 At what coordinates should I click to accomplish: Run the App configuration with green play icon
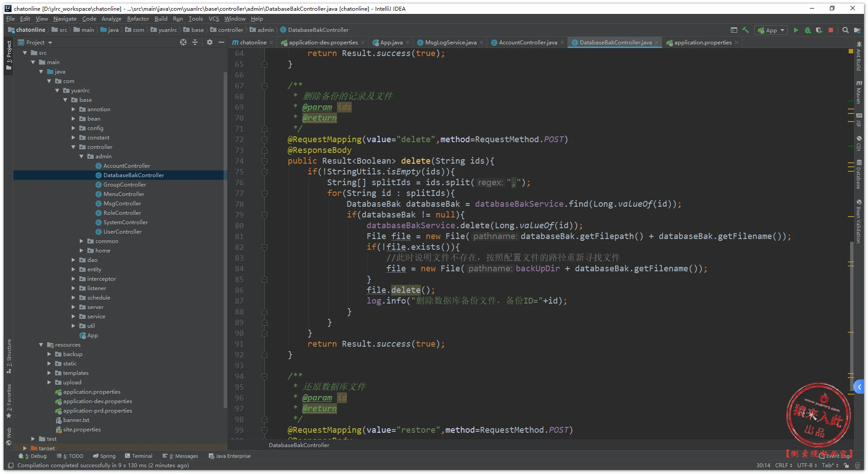click(x=796, y=30)
